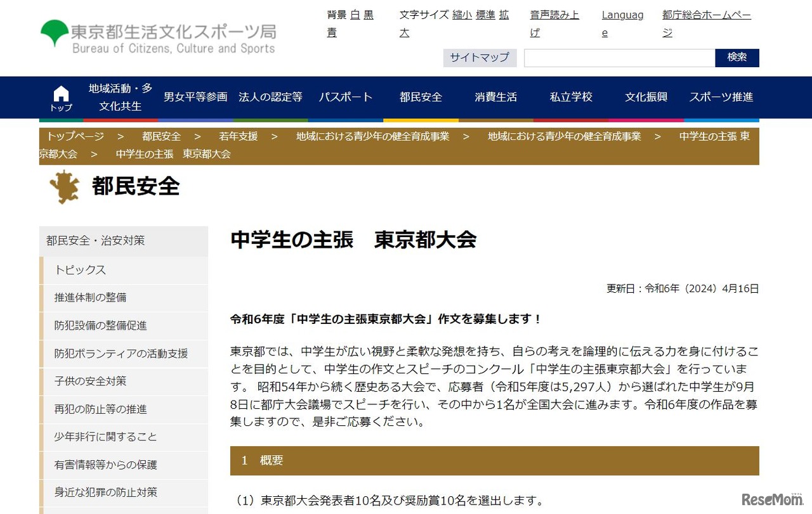Click the Tokyo Metropolitan Government leaf logo
This screenshot has height=514, width=812.
coord(53,30)
